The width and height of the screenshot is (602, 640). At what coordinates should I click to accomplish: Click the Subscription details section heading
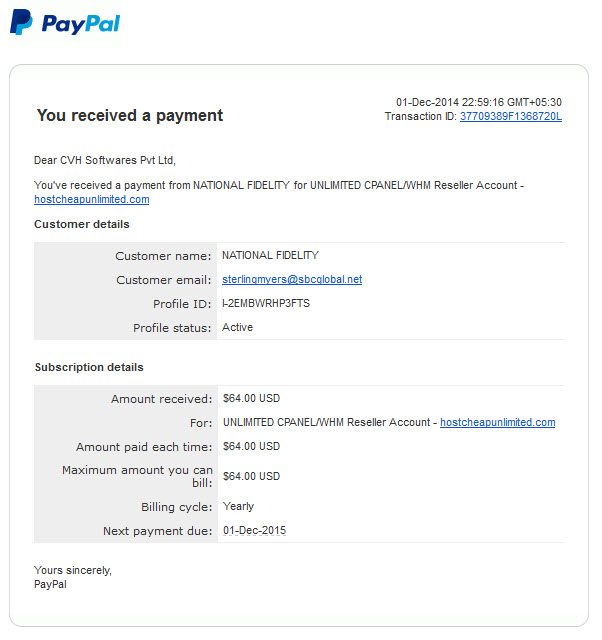coord(89,367)
